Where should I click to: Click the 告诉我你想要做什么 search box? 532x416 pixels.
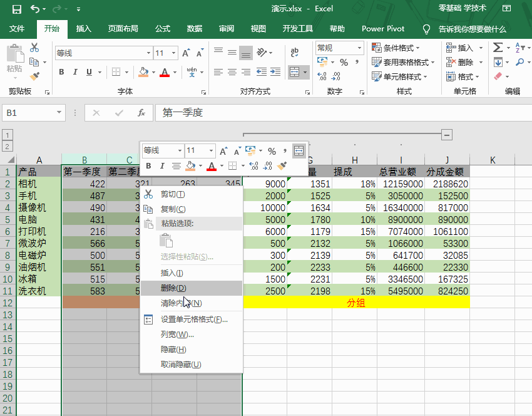click(472, 29)
